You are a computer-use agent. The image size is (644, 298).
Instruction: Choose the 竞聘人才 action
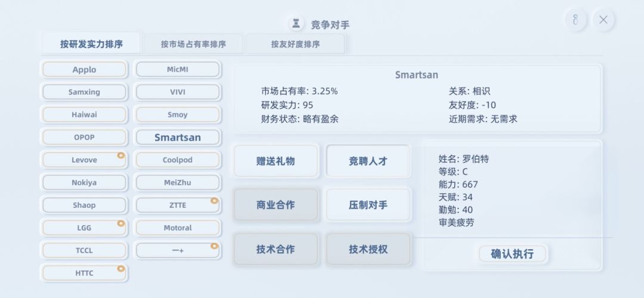pos(368,161)
